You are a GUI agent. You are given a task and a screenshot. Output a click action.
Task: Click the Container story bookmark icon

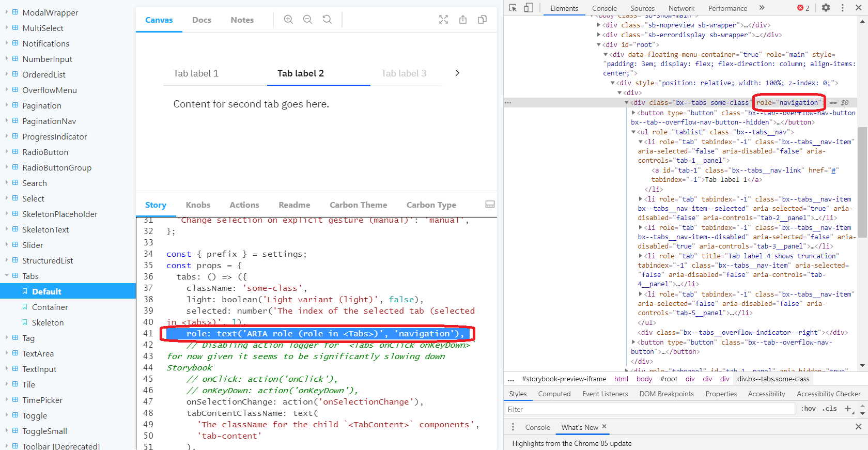tap(25, 307)
